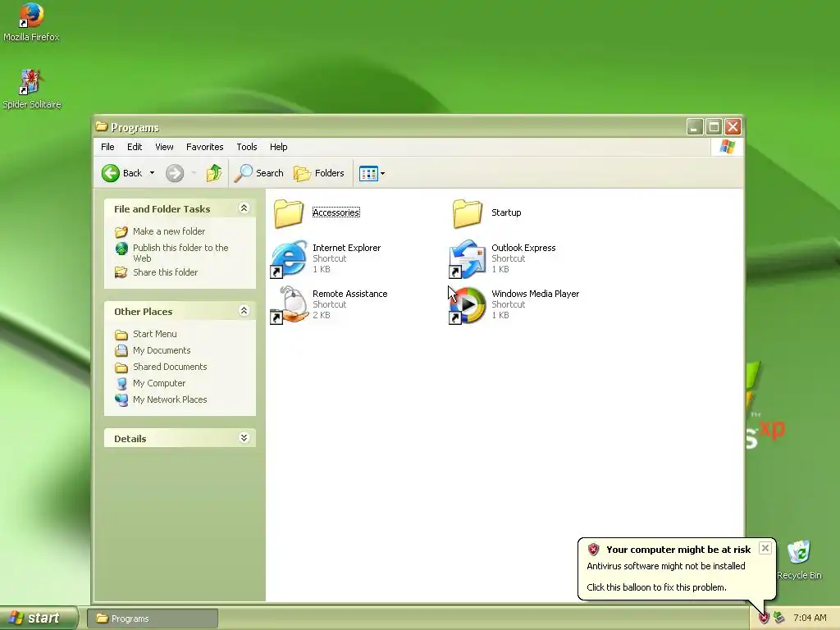The image size is (840, 630).
Task: Open the Help menu
Action: pos(279,147)
